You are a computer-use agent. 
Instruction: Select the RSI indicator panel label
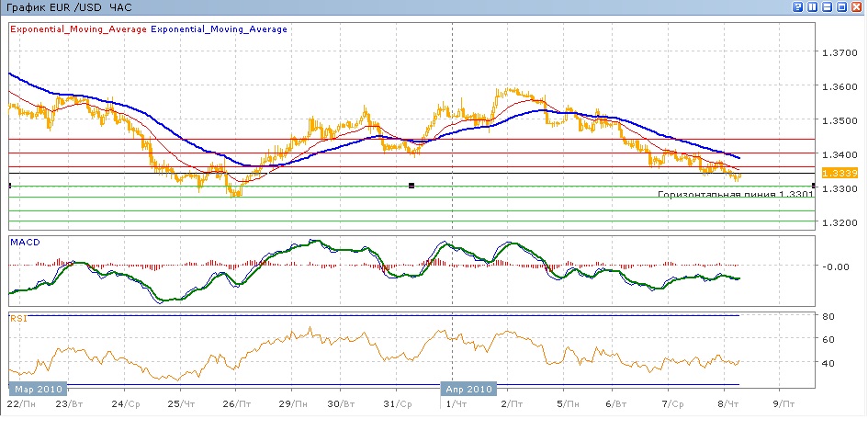(x=17, y=319)
